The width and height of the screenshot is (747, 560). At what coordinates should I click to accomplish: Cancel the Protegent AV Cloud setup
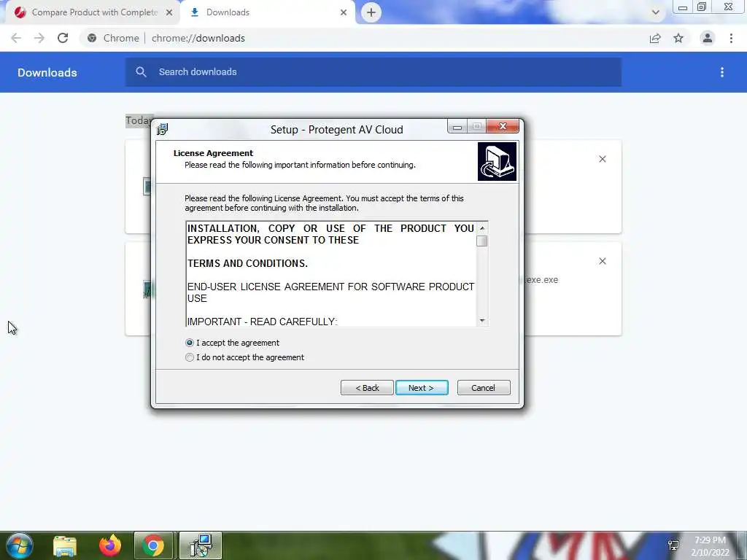(484, 388)
